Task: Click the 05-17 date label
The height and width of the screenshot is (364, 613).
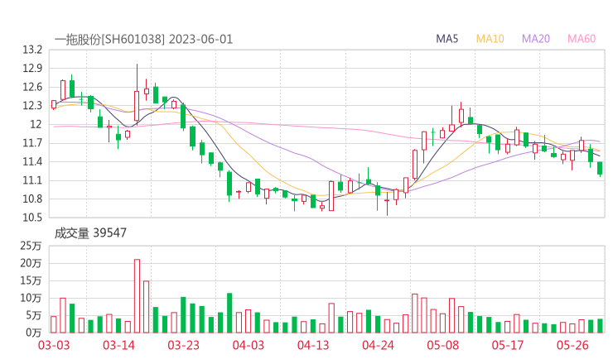Action: tap(508, 345)
